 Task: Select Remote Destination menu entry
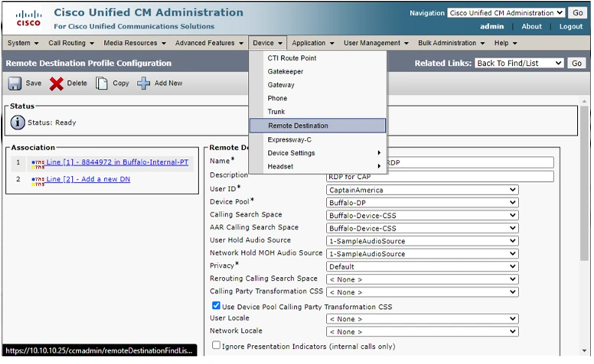tap(318, 125)
